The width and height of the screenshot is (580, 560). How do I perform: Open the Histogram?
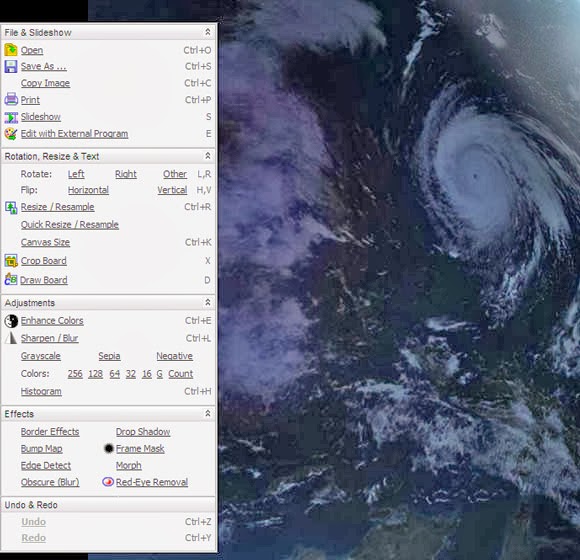pyautogui.click(x=41, y=391)
